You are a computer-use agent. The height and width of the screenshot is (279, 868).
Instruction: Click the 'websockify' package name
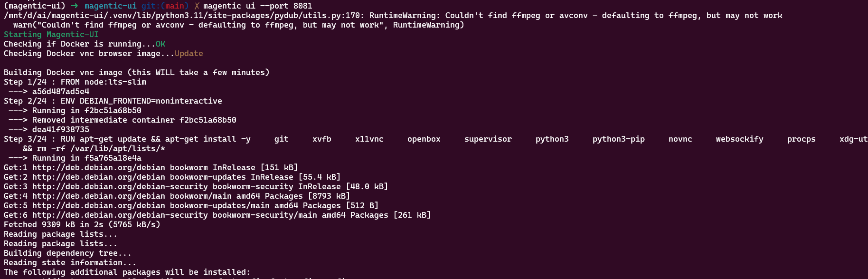(x=740, y=139)
